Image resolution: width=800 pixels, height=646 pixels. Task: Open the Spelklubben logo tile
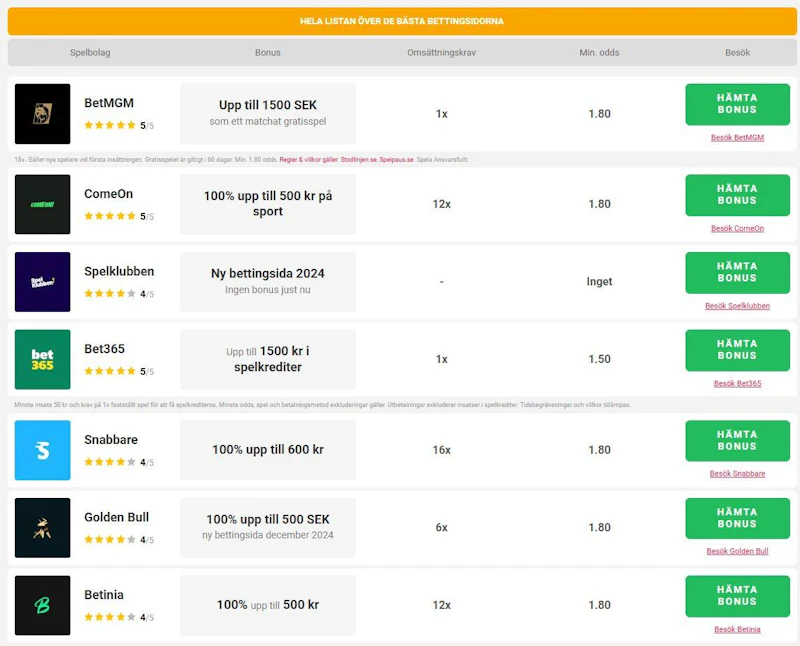pos(42,282)
